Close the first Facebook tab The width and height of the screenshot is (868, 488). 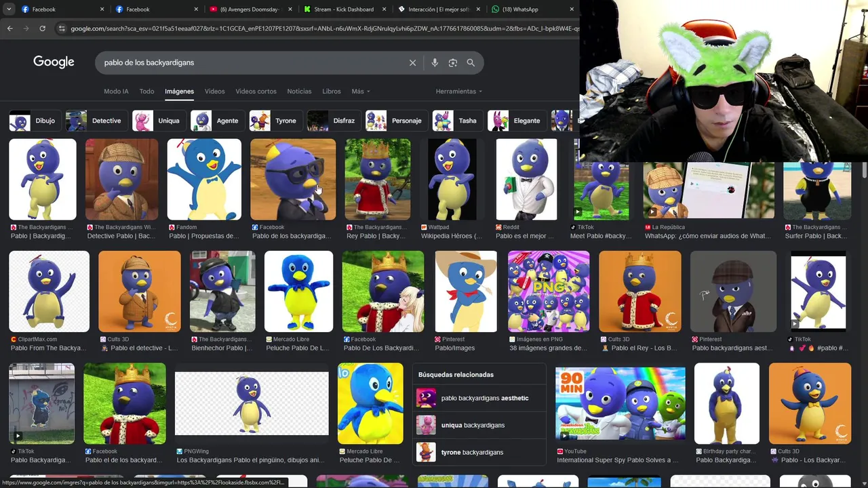click(102, 9)
